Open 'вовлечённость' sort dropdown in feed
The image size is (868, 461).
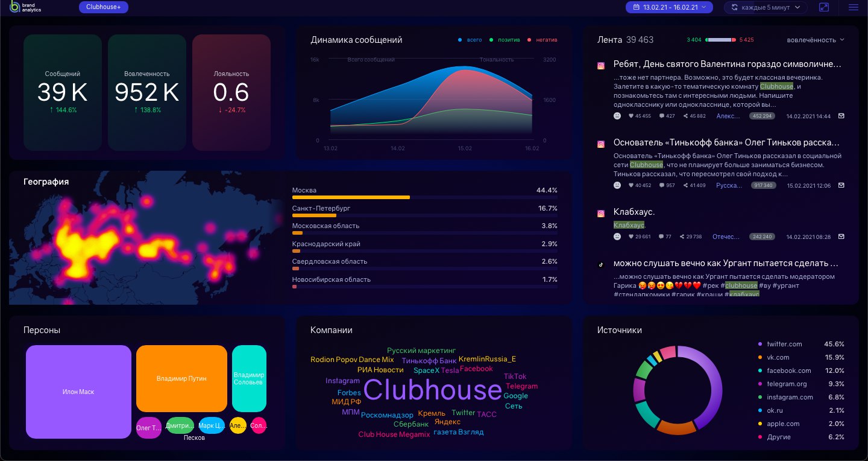click(x=816, y=40)
